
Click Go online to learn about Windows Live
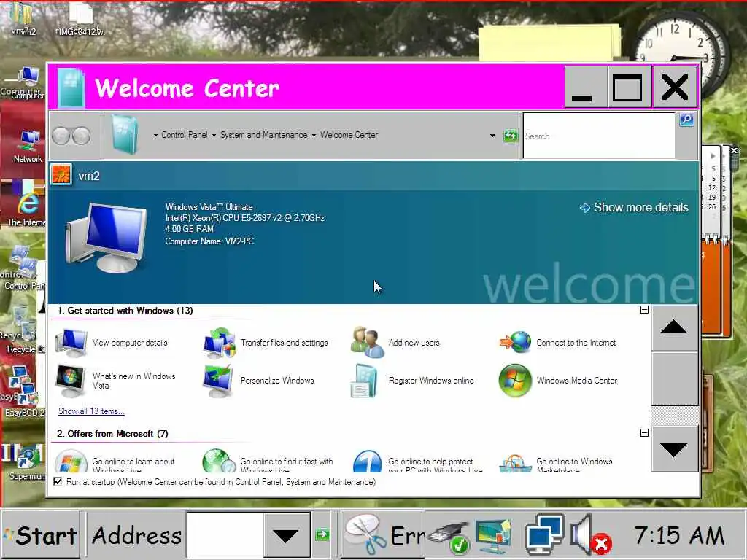(x=115, y=461)
